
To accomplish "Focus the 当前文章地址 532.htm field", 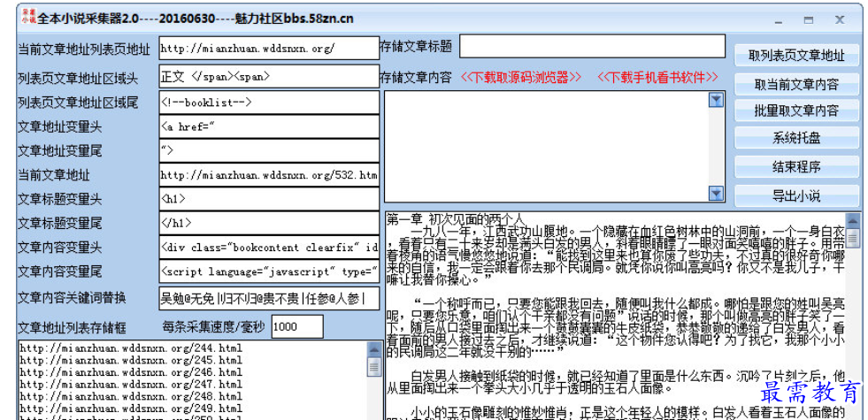I will click(269, 175).
